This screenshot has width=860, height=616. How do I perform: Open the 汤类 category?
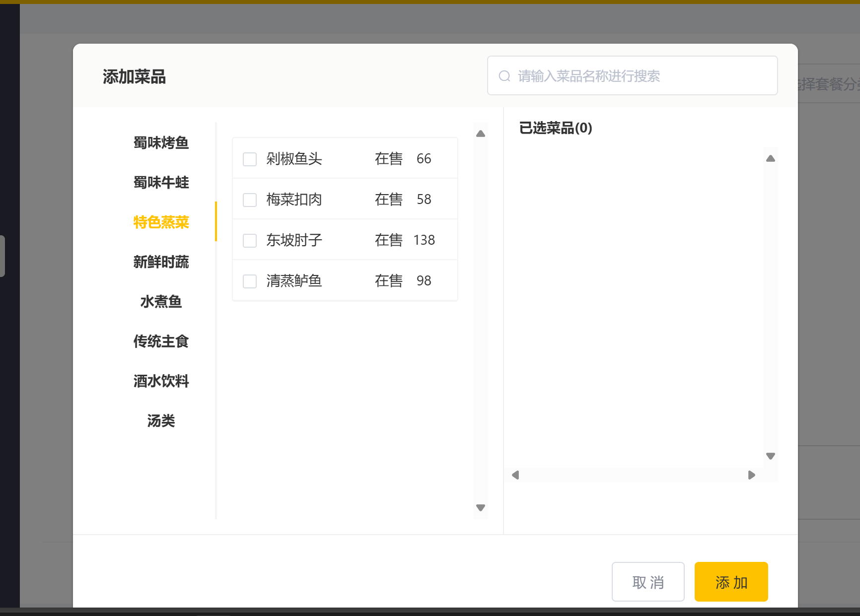[161, 420]
